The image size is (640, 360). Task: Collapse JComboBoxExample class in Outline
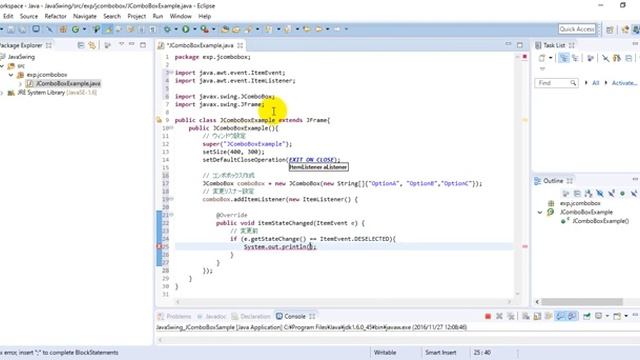pyautogui.click(x=540, y=212)
